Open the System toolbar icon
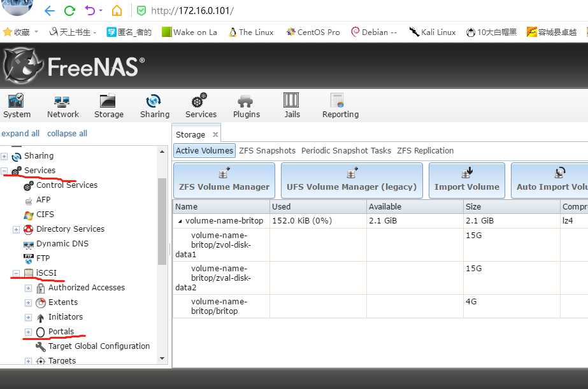Viewport: 588px width, 389px height. [17, 106]
